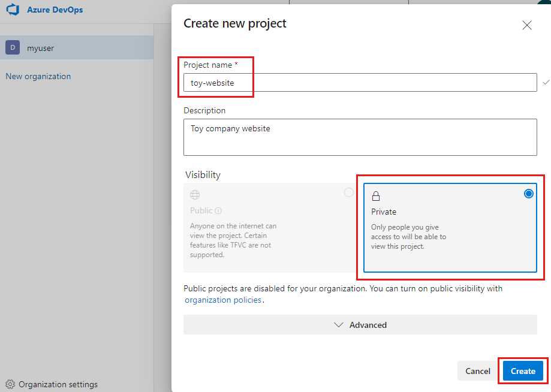Click the Visibility heading text

pyautogui.click(x=203, y=175)
